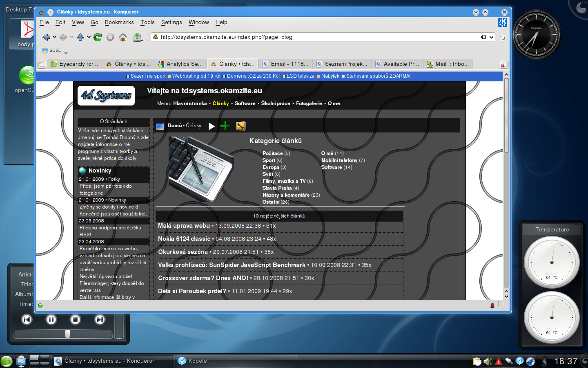
Task: Open the SUSE bookmarks folder
Action: [52, 51]
